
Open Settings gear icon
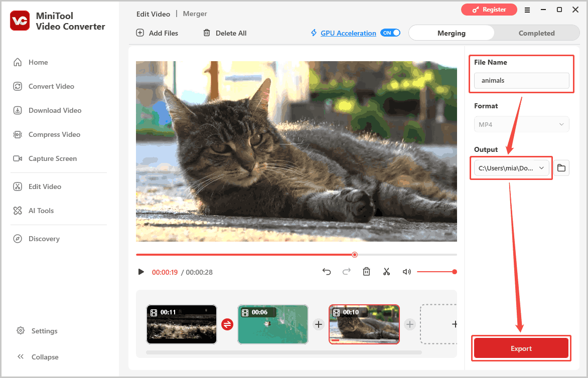click(x=21, y=330)
